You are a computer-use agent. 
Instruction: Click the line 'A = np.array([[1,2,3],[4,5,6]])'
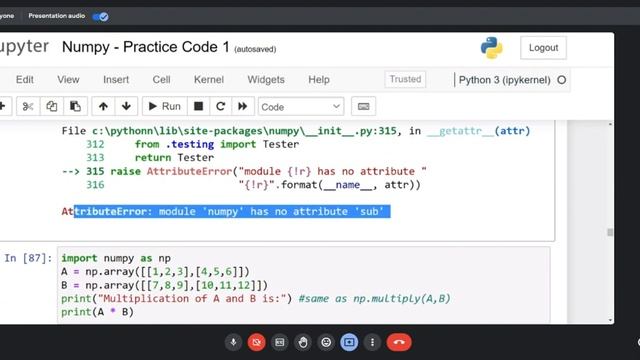(x=155, y=272)
